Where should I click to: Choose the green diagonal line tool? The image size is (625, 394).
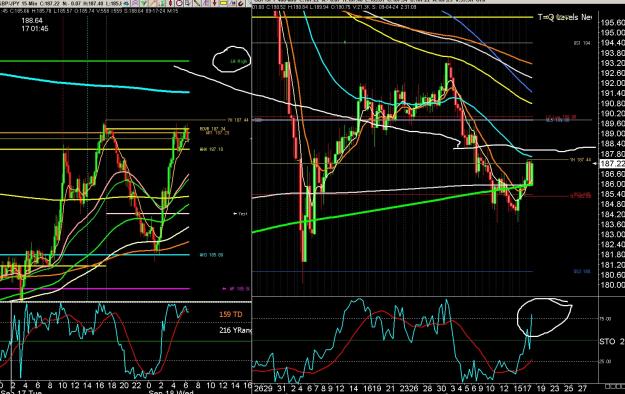[197, 3]
